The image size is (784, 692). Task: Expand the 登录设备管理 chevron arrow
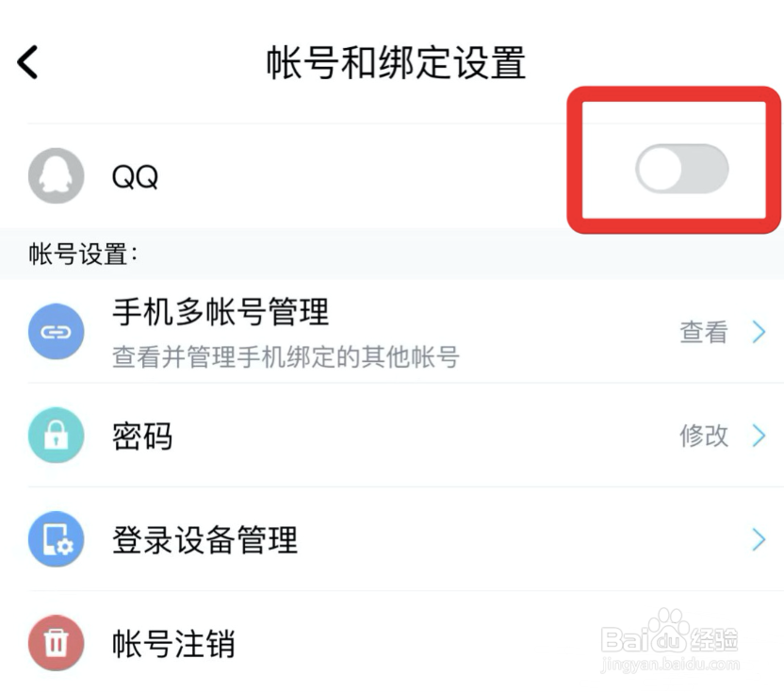(x=759, y=539)
